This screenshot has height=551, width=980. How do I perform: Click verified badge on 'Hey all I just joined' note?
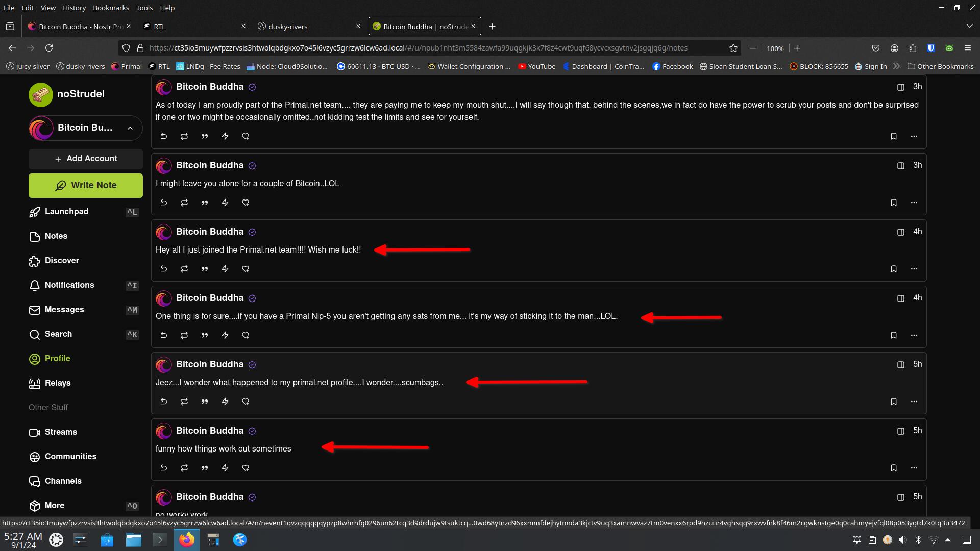pos(252,232)
